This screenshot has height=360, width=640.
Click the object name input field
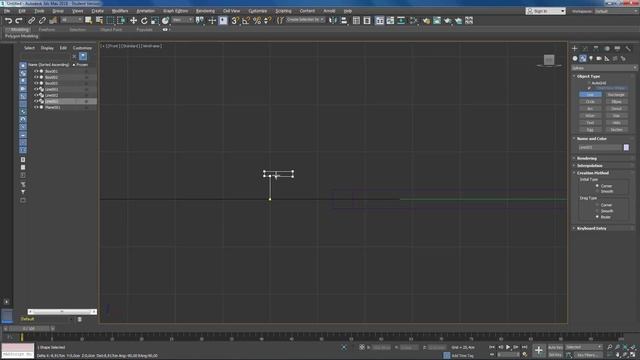pos(600,147)
